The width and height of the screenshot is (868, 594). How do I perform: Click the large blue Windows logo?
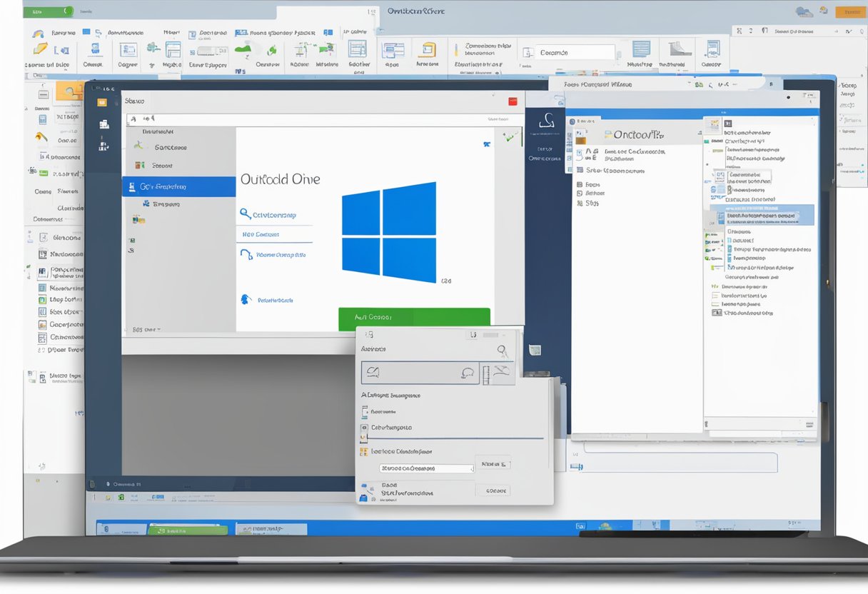[x=389, y=232]
